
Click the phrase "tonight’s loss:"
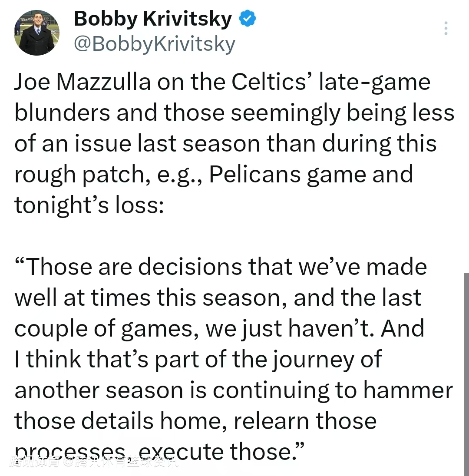[x=89, y=205]
